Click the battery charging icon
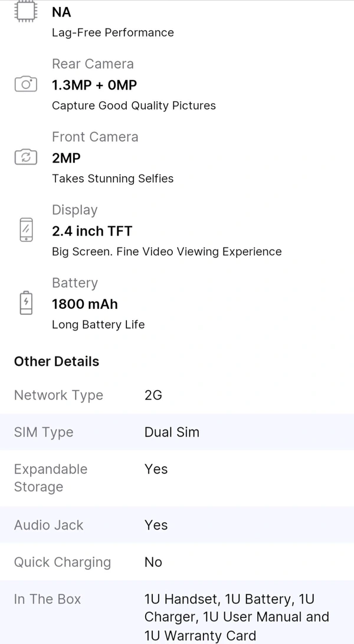Image resolution: width=354 pixels, height=644 pixels. click(26, 303)
